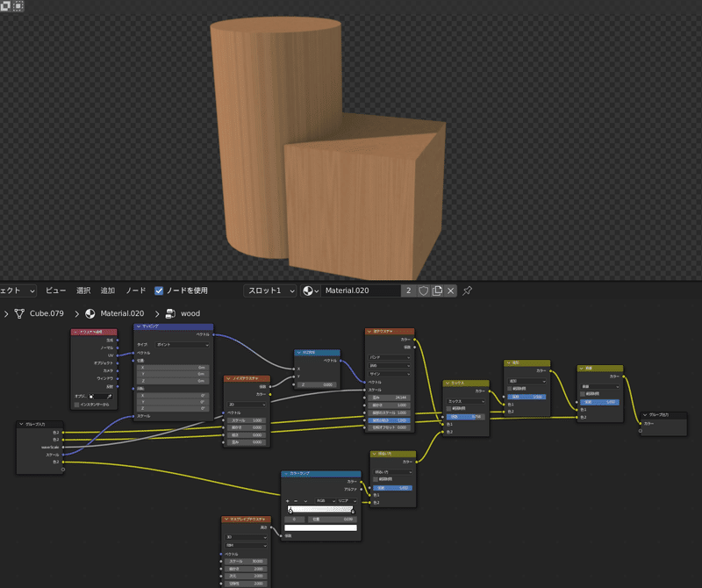Go to Cube.079 in the breadcrumb
This screenshot has width=702, height=588.
[x=47, y=313]
